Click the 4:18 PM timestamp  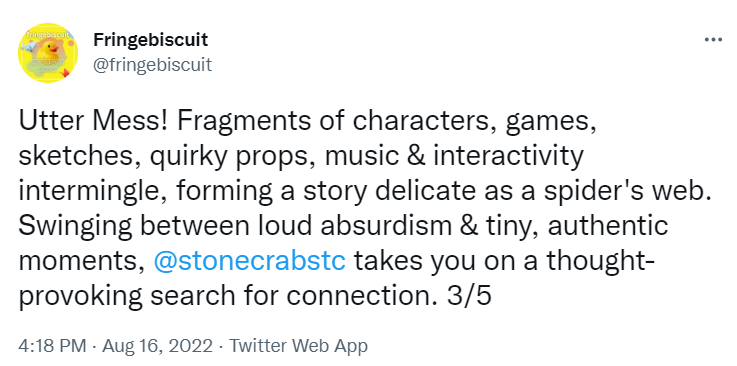pos(52,346)
